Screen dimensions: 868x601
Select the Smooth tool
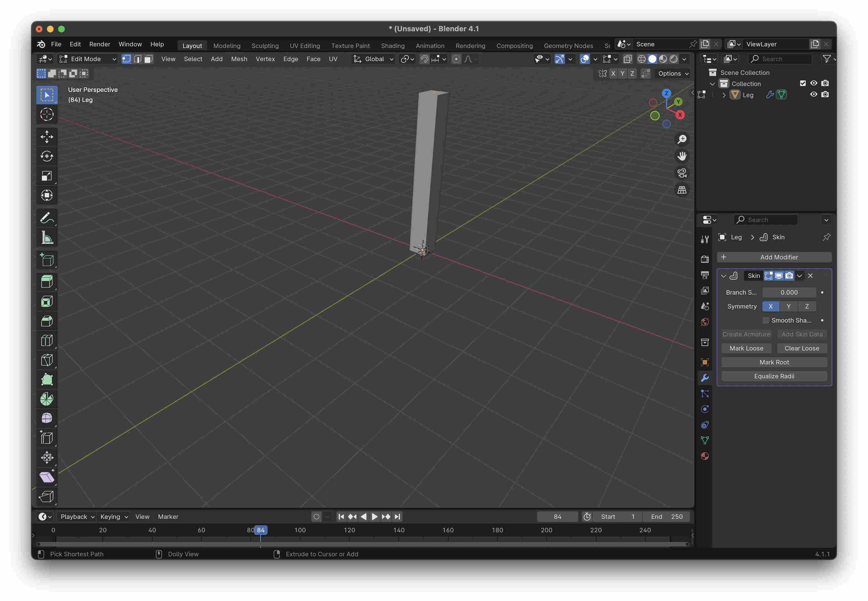tap(47, 419)
